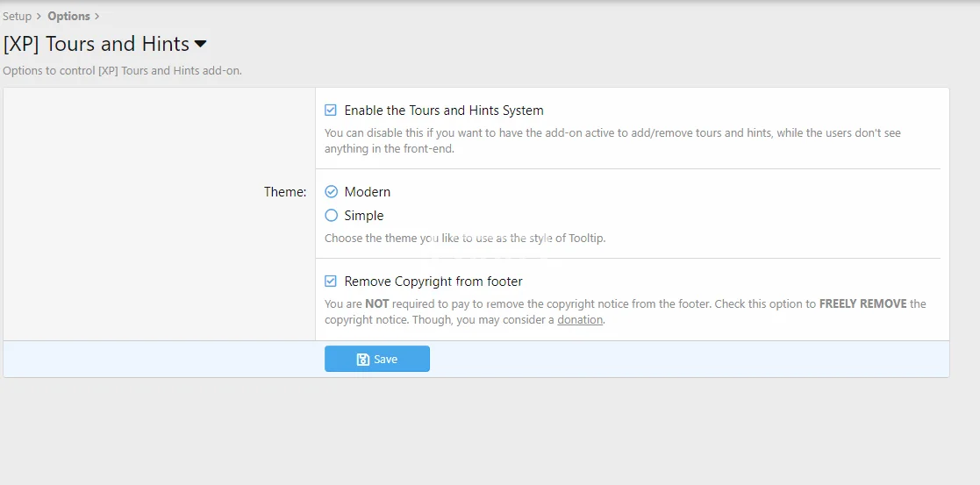The height and width of the screenshot is (485, 980).
Task: Disable the Tours and Hints System checkbox
Action: [331, 111]
